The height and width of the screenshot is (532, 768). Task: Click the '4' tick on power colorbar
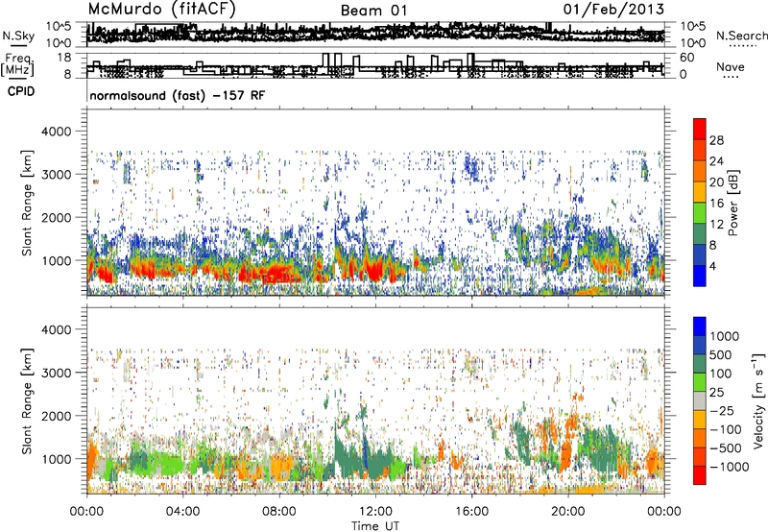pos(712,266)
